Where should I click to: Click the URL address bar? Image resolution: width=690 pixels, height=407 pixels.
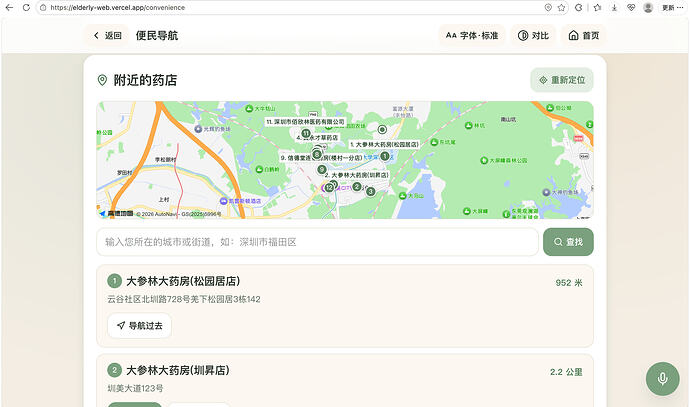coord(290,7)
